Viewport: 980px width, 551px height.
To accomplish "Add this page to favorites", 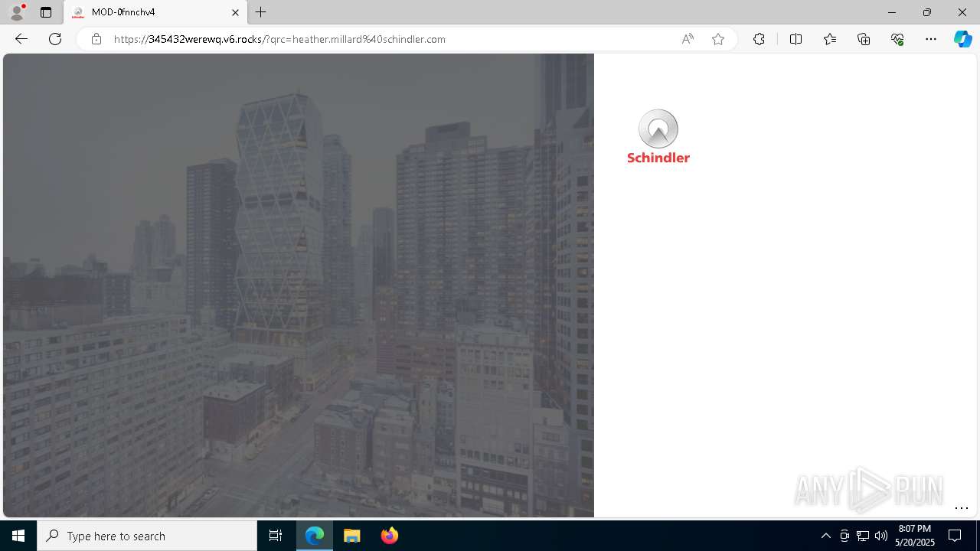I will (718, 39).
